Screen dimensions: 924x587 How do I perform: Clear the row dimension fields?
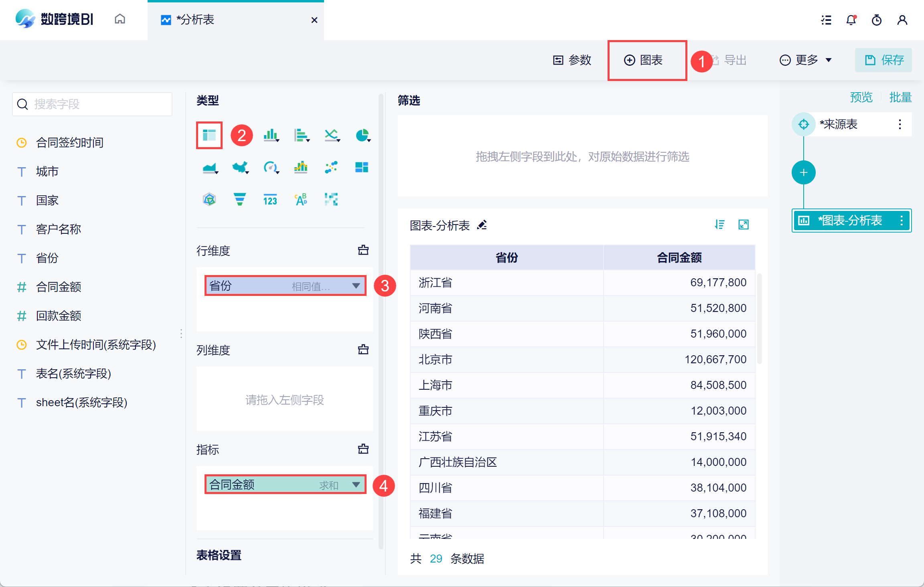click(x=363, y=250)
